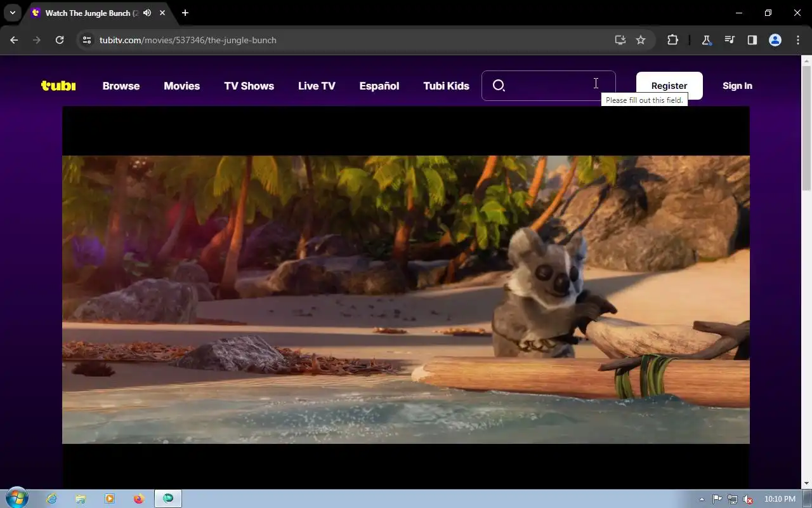This screenshot has width=812, height=508.
Task: Click page scrollbar down arrow
Action: pos(807,484)
